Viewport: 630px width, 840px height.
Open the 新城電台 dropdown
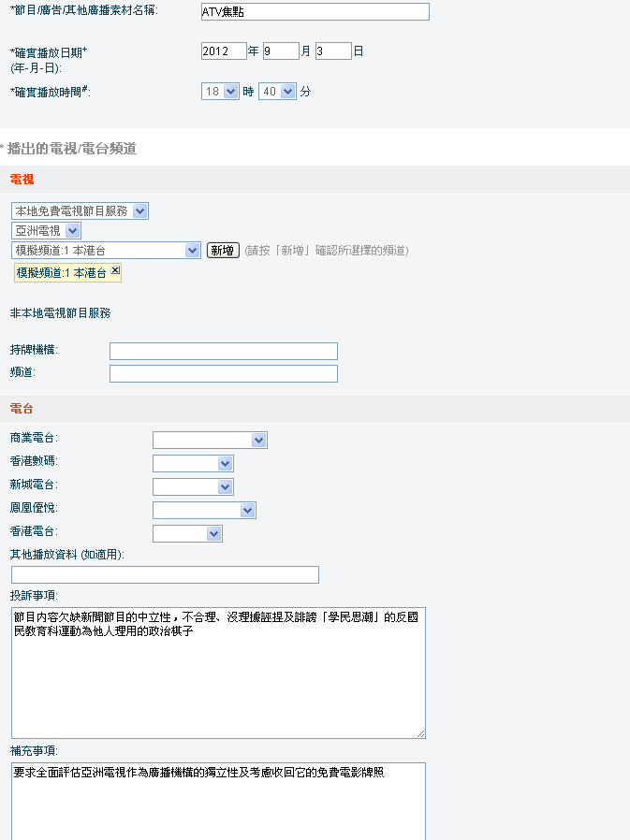(193, 486)
